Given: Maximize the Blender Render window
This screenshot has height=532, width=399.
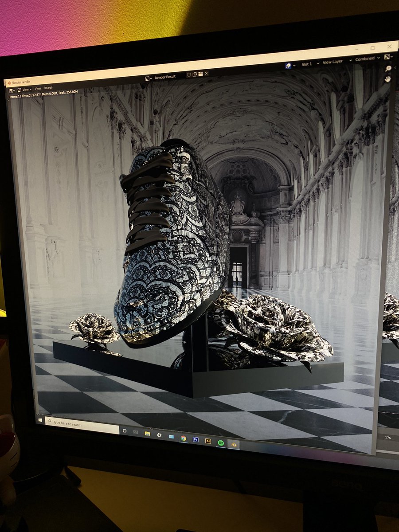Looking at the screenshot, I should click(x=372, y=48).
